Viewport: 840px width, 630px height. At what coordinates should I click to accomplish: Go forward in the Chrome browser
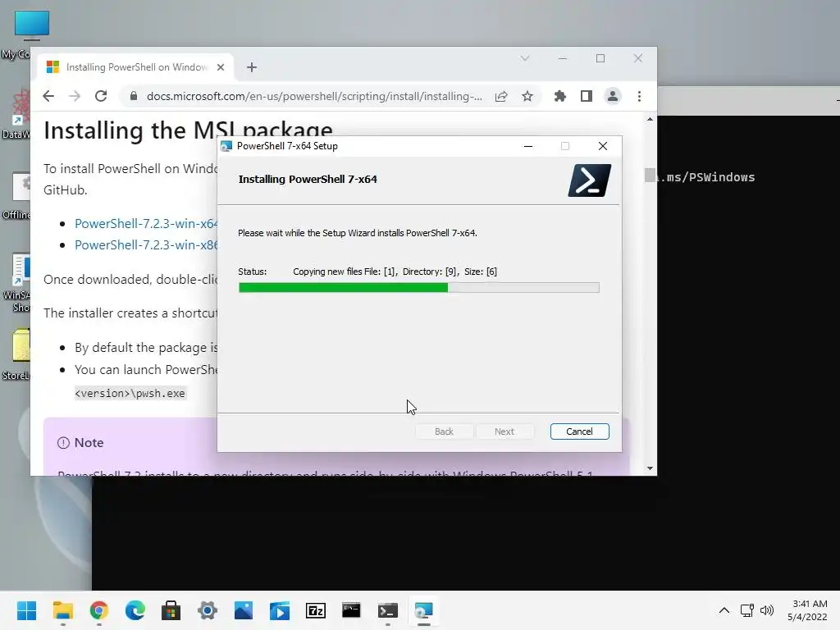[75, 97]
